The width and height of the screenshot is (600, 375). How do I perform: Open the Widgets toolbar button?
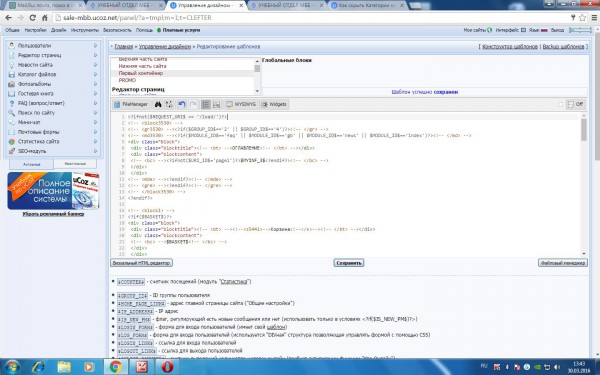(x=274, y=104)
